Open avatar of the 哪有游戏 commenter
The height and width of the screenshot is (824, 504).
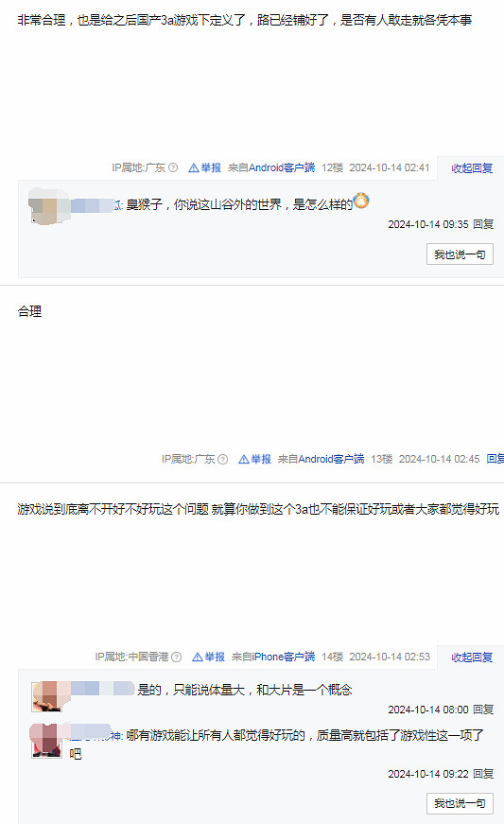[46, 741]
